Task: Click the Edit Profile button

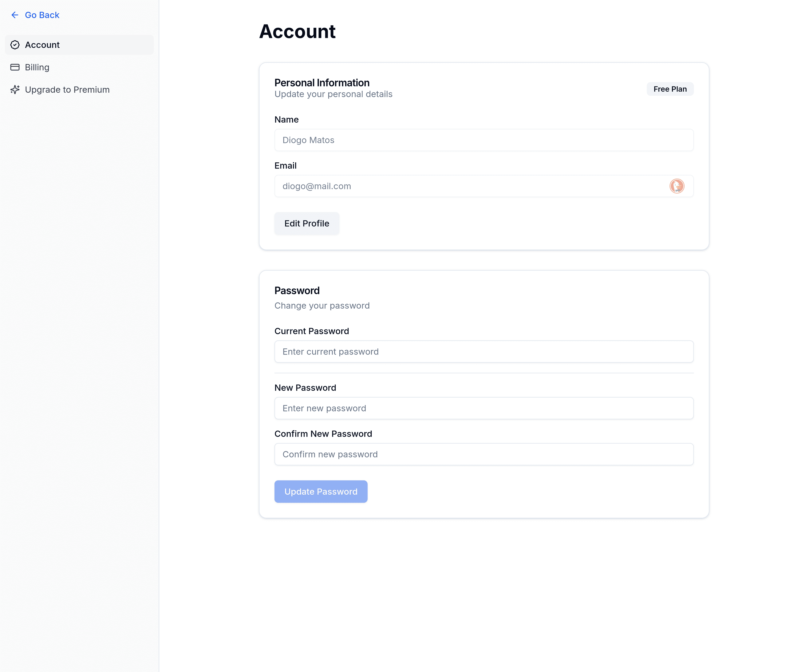Action: (x=306, y=223)
